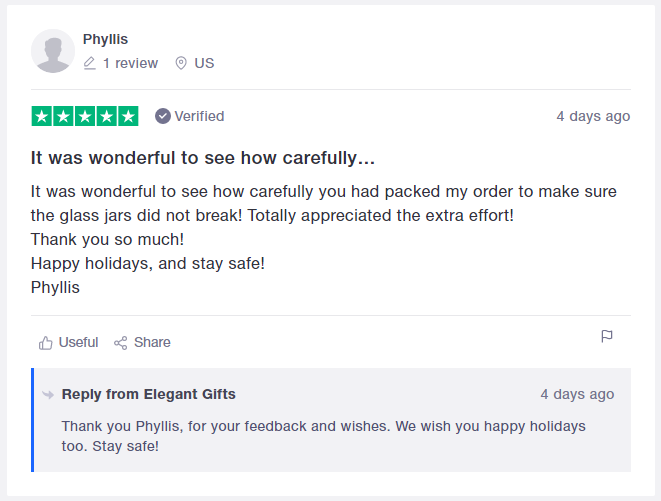Open the reviewer name Phyllis
This screenshot has width=661, height=501.
coord(105,39)
